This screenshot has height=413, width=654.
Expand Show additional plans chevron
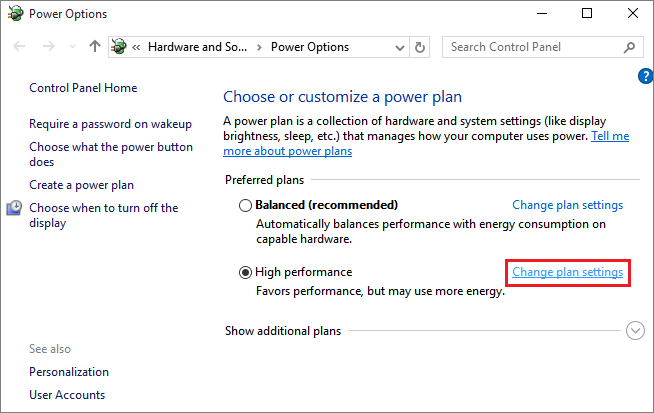[635, 331]
